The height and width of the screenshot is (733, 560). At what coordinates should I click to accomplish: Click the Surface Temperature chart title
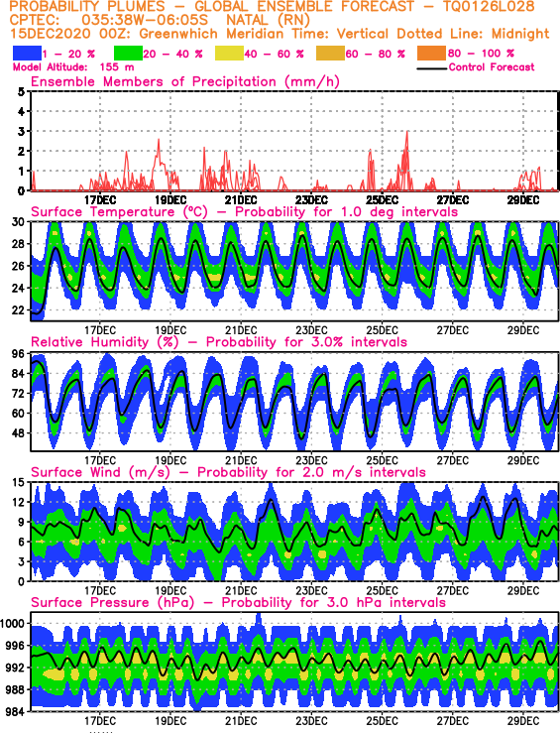[x=244, y=211]
